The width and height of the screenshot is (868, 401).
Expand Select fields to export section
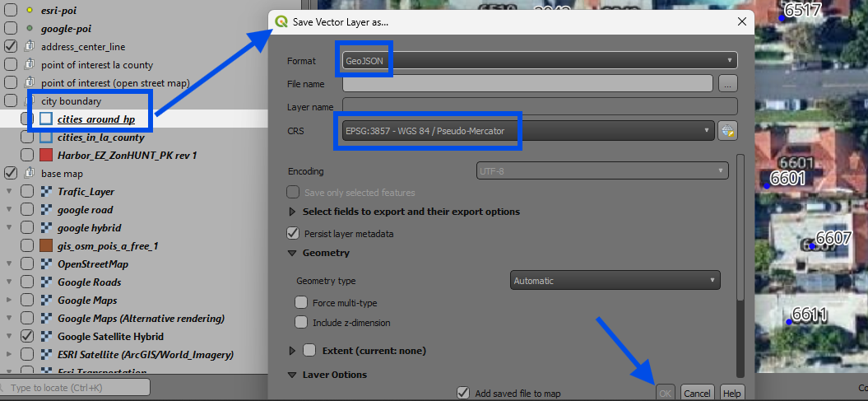point(292,212)
